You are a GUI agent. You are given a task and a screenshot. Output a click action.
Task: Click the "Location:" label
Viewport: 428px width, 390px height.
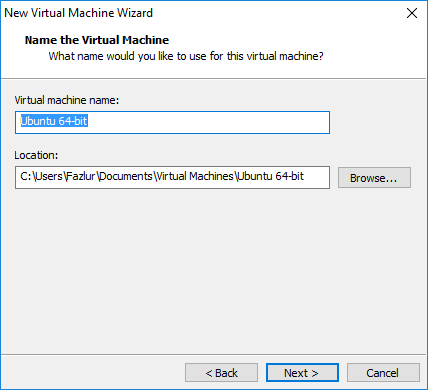tap(36, 155)
